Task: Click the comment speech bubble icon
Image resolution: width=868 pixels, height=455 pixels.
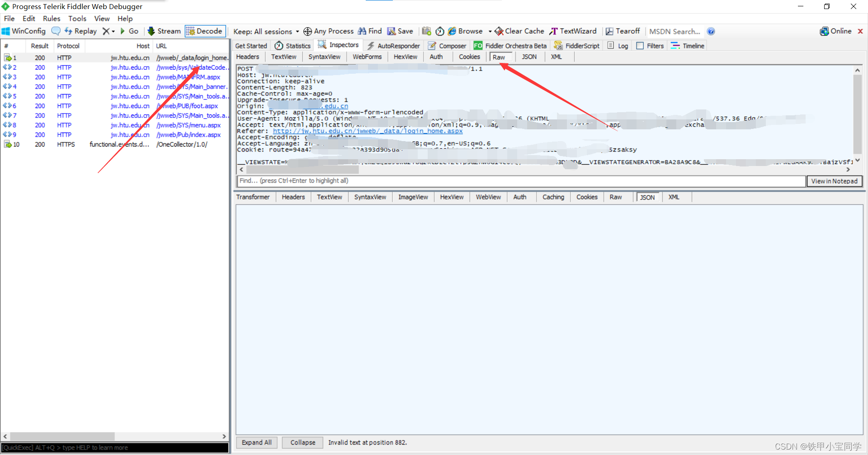Action: coord(56,31)
